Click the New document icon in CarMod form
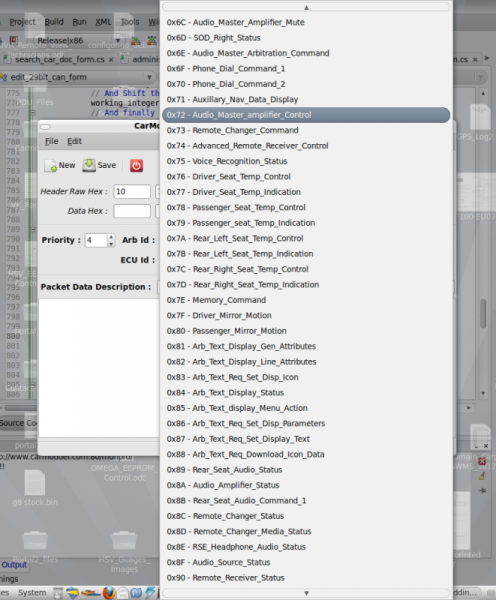This screenshot has height=600, width=496. pos(51,165)
